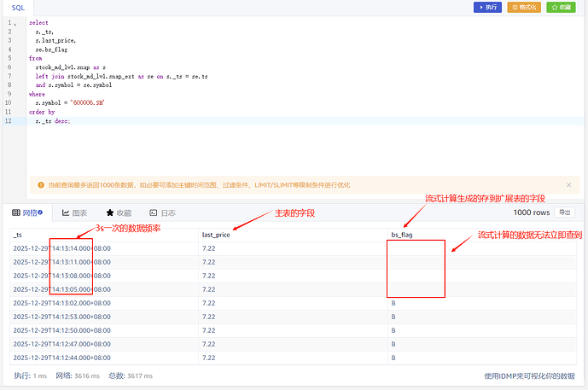Click the _ts column header

(x=18, y=234)
